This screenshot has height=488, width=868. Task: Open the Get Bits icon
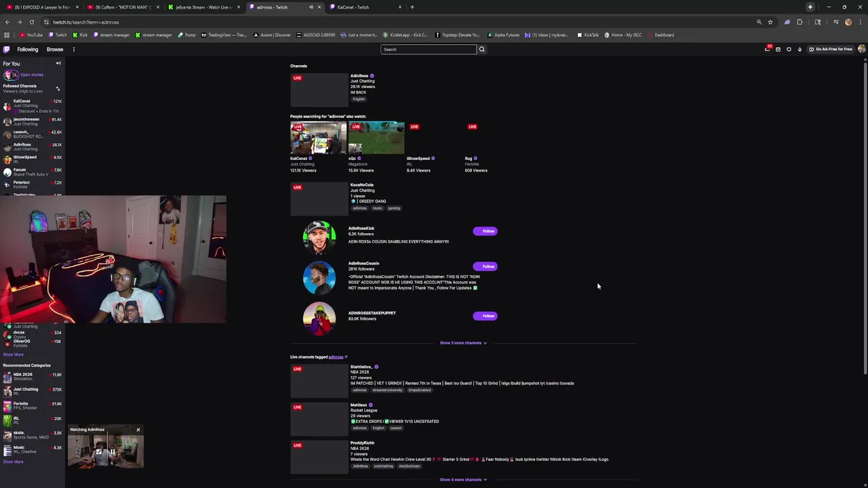click(800, 49)
